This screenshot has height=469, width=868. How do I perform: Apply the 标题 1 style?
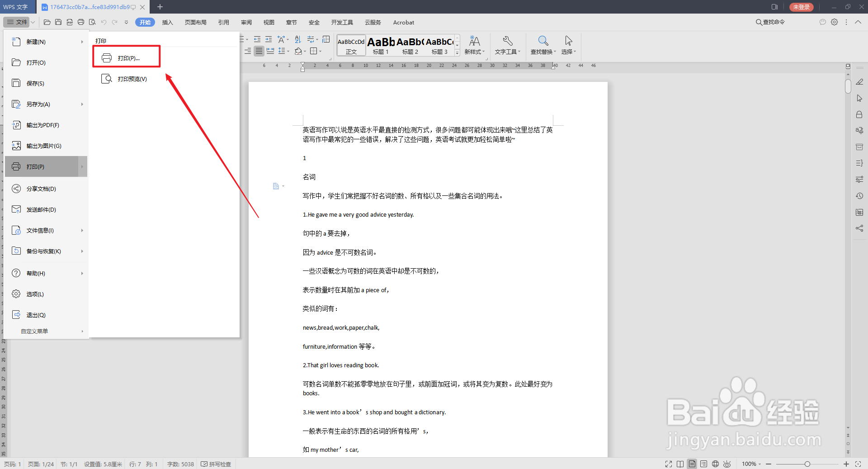coord(381,46)
